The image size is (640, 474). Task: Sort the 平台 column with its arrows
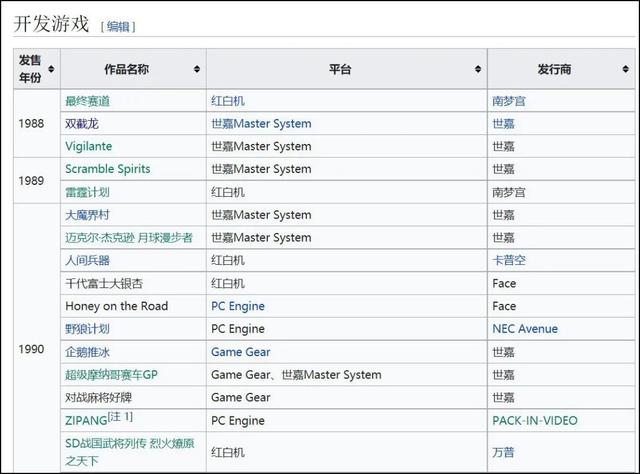(x=478, y=69)
